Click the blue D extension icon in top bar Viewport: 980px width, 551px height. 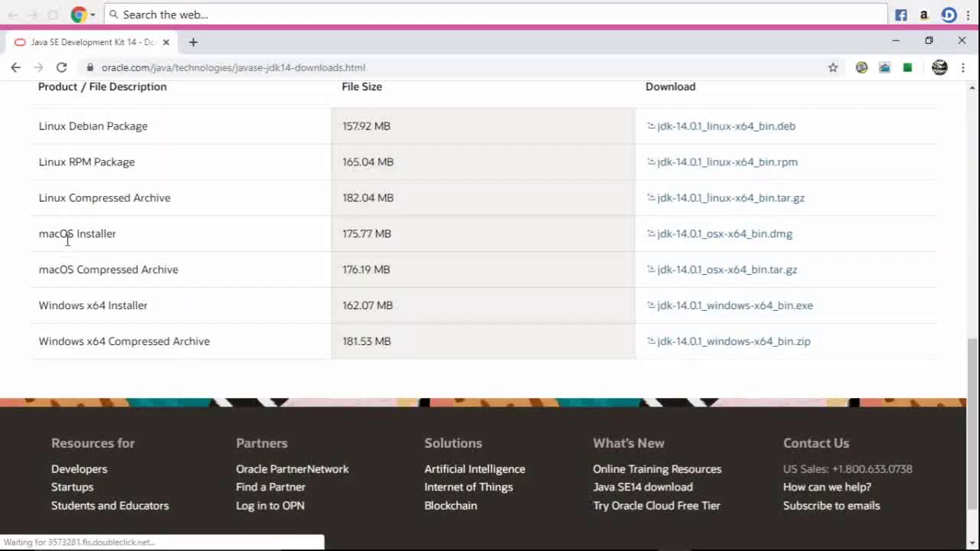click(x=949, y=15)
